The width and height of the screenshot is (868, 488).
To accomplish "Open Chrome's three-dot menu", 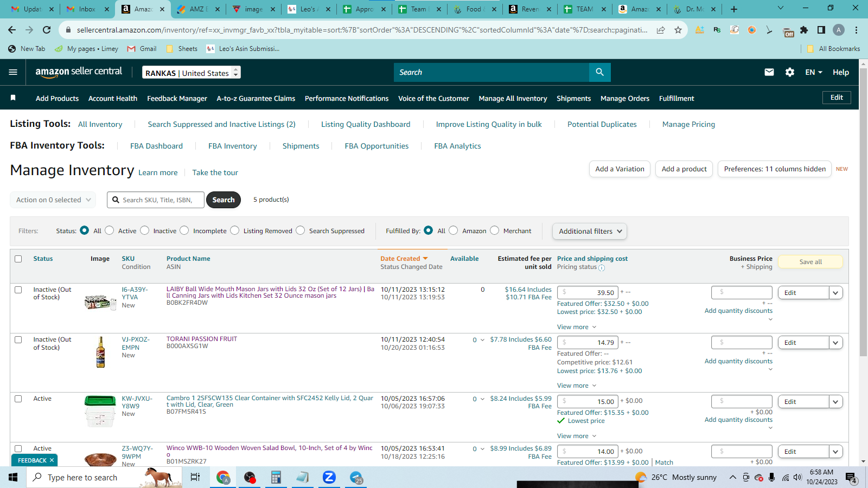I will 856,30.
